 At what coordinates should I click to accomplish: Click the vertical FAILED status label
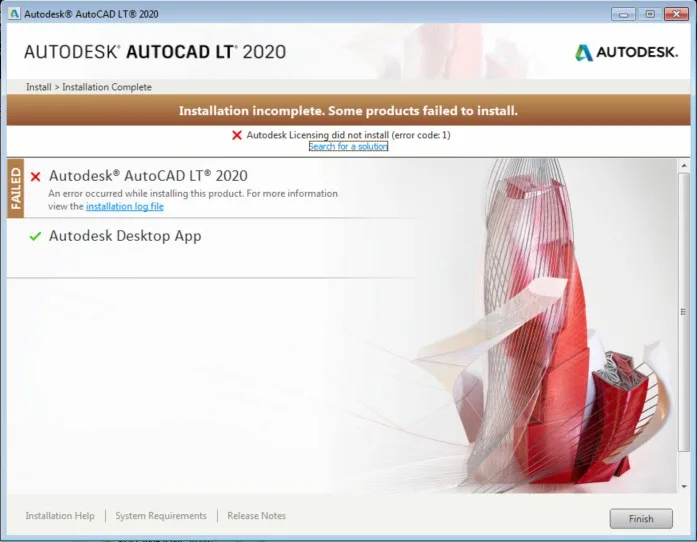pyautogui.click(x=16, y=188)
